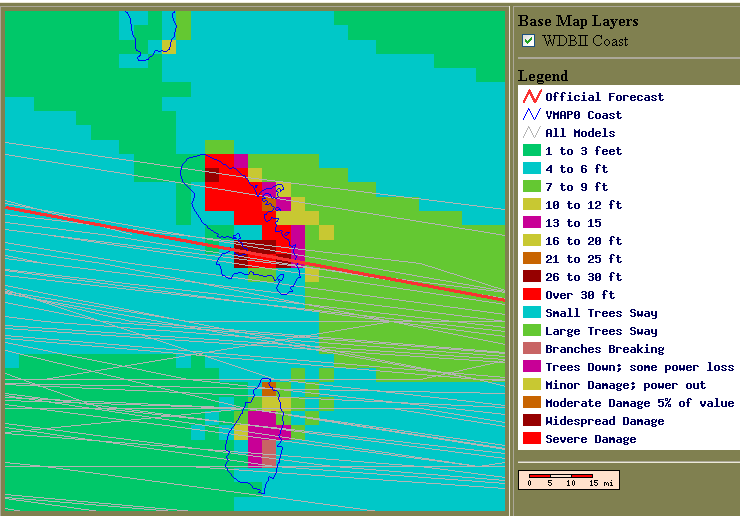Screen dimensions: 740x516
Task: Click the VMAP0 Coast blue line icon
Action: tap(532, 115)
